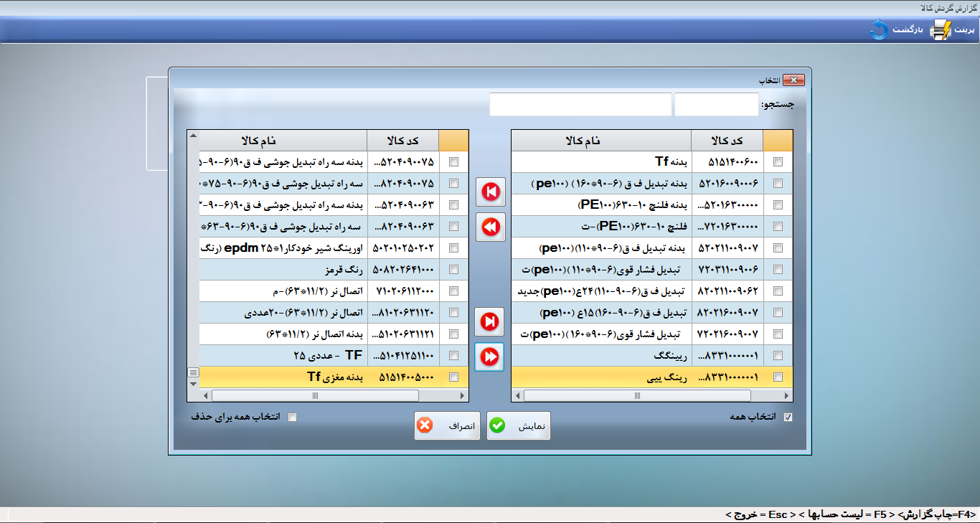Click the wide search box next to جستجو
Screen dimensions: 980x523
(580, 104)
